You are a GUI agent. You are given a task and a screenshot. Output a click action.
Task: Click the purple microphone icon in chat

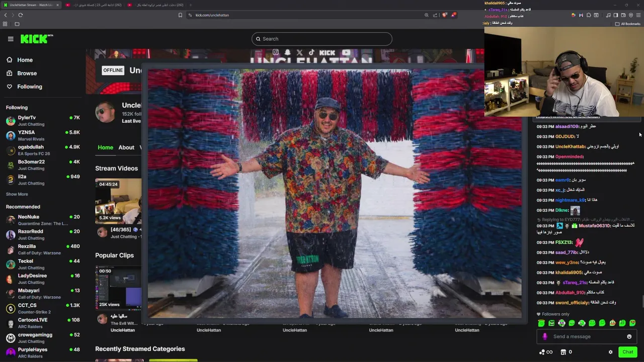pyautogui.click(x=545, y=337)
